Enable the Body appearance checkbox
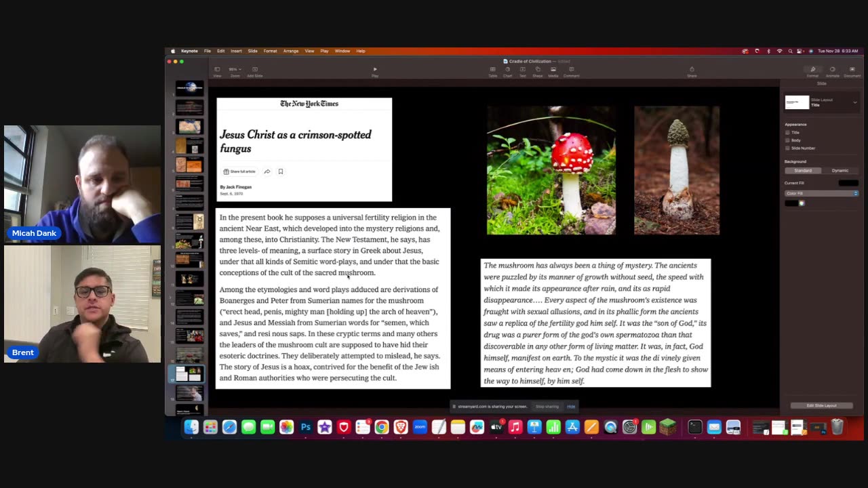868x488 pixels. (x=787, y=140)
